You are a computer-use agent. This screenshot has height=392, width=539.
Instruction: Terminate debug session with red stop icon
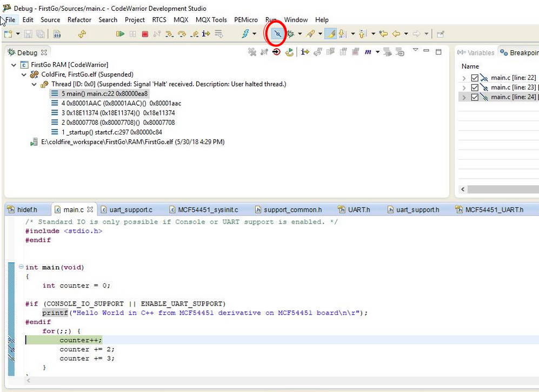pos(145,34)
